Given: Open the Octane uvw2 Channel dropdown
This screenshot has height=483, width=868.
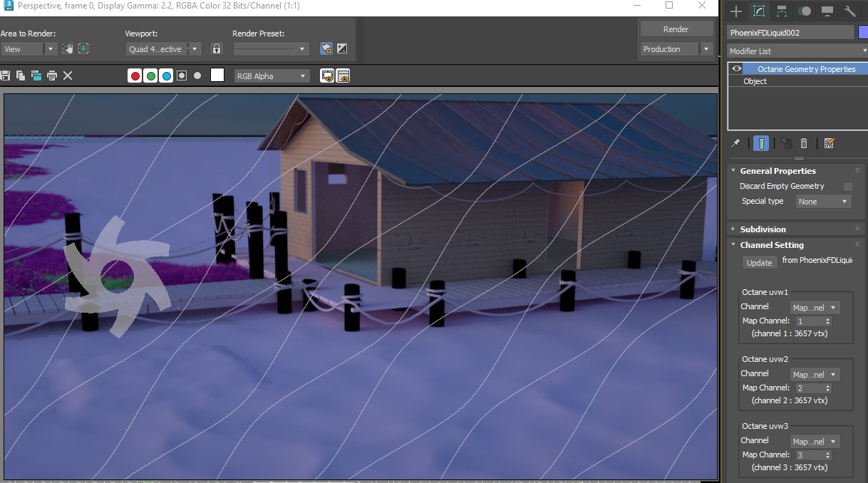Looking at the screenshot, I should tap(815, 375).
